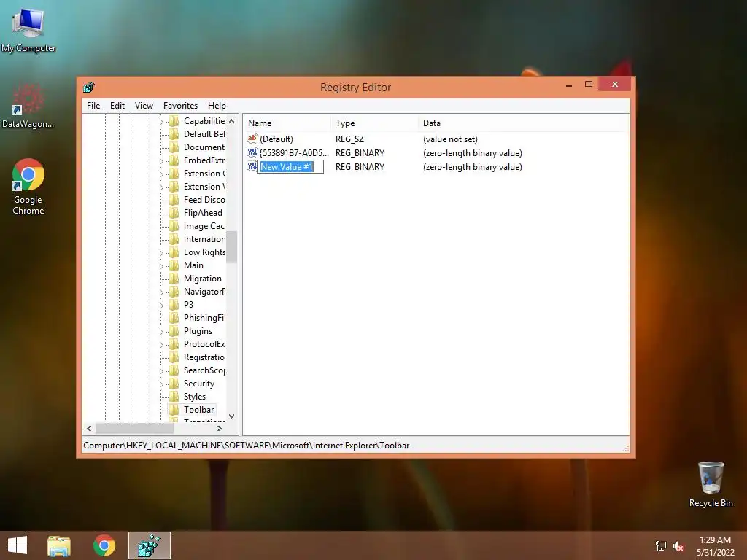Expand the SearchScopes key arrow
Viewport: 747px width, 560px height.
pyautogui.click(x=161, y=371)
